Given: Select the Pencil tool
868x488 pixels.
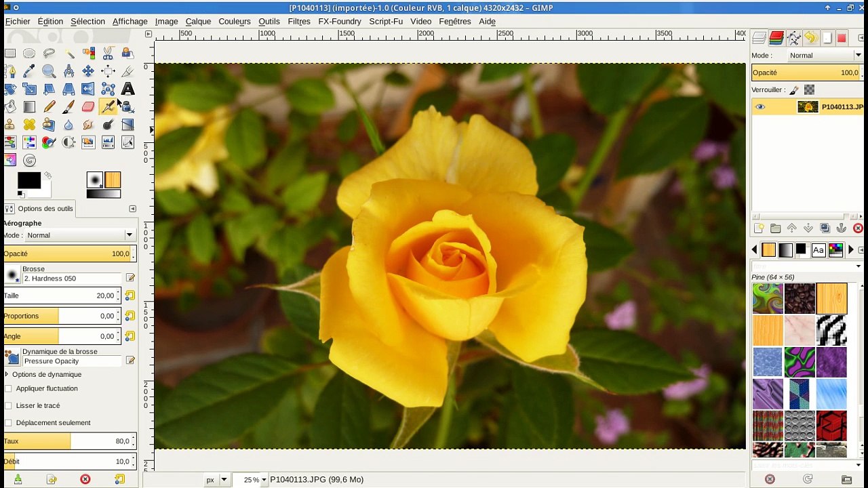Looking at the screenshot, I should (x=49, y=106).
